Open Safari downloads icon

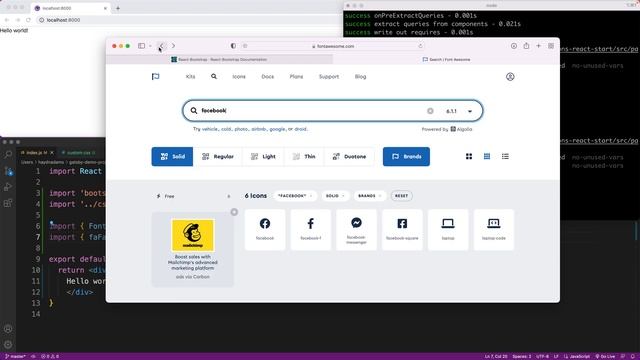point(514,46)
